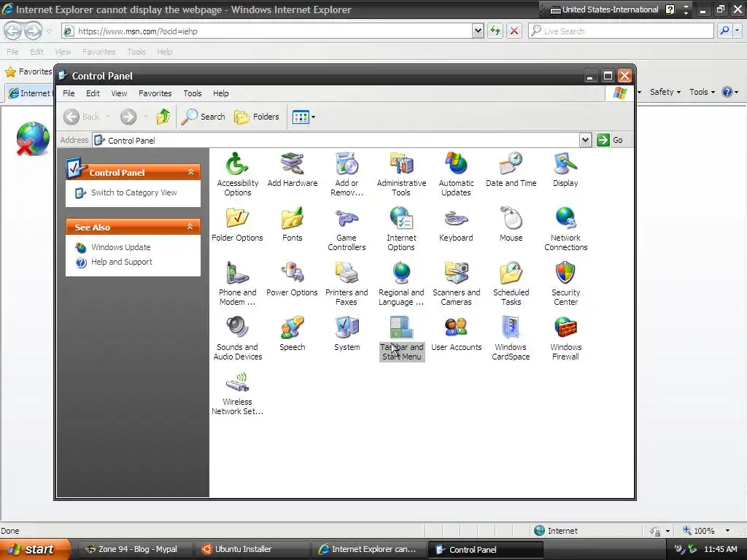Open the Keyboard settings icon
This screenshot has width=747, height=560.
(456, 225)
